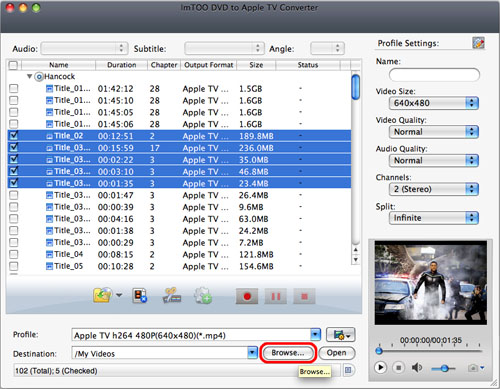Click the Open button

[337, 353]
